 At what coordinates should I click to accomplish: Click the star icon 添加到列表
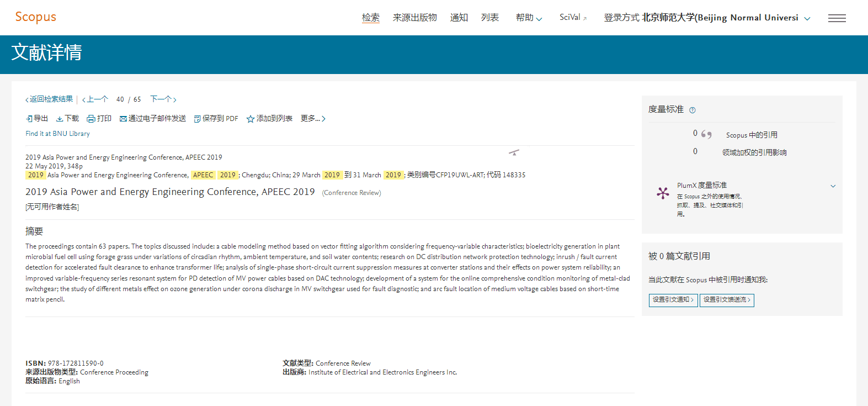[x=251, y=119]
